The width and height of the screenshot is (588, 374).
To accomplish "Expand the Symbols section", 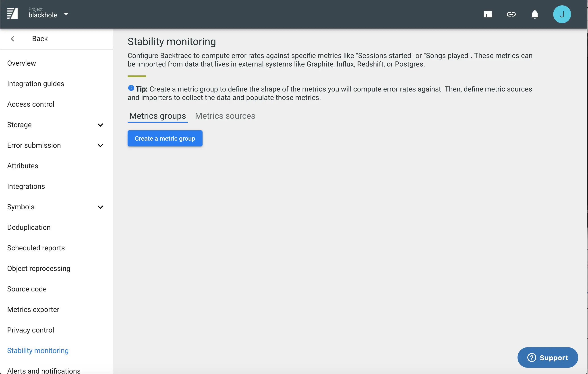I will tap(100, 207).
